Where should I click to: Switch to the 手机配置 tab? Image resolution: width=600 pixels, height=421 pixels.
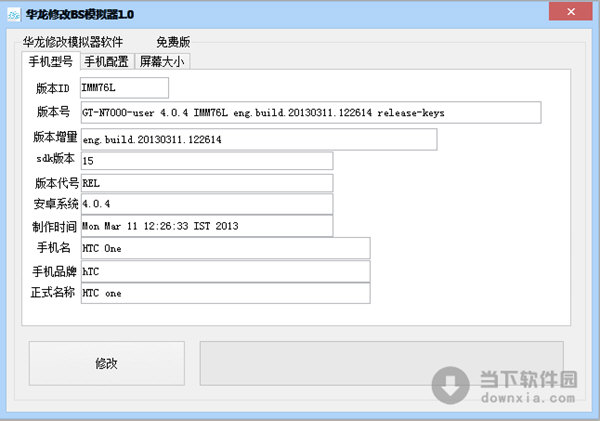pyautogui.click(x=107, y=62)
